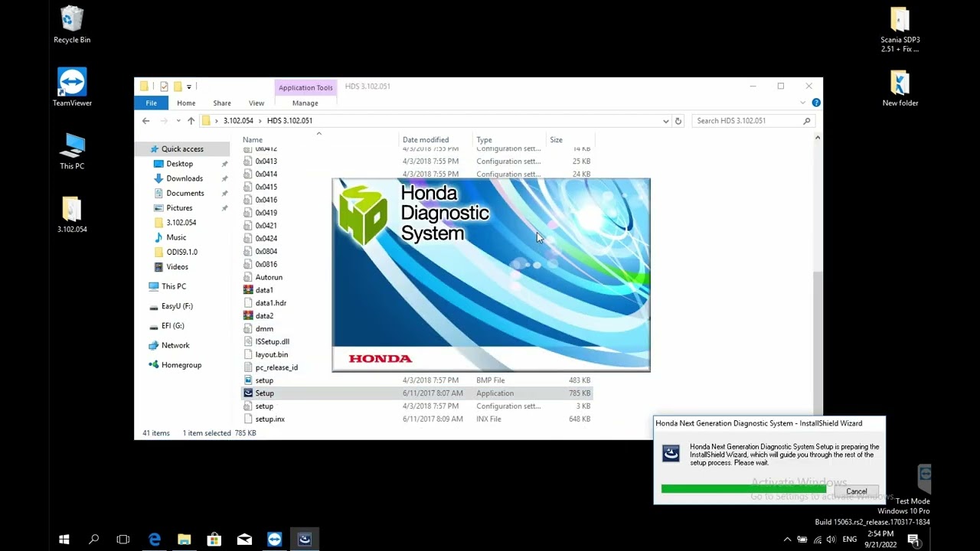Image resolution: width=980 pixels, height=551 pixels.
Task: Click the setup progress bar
Action: pyautogui.click(x=743, y=488)
